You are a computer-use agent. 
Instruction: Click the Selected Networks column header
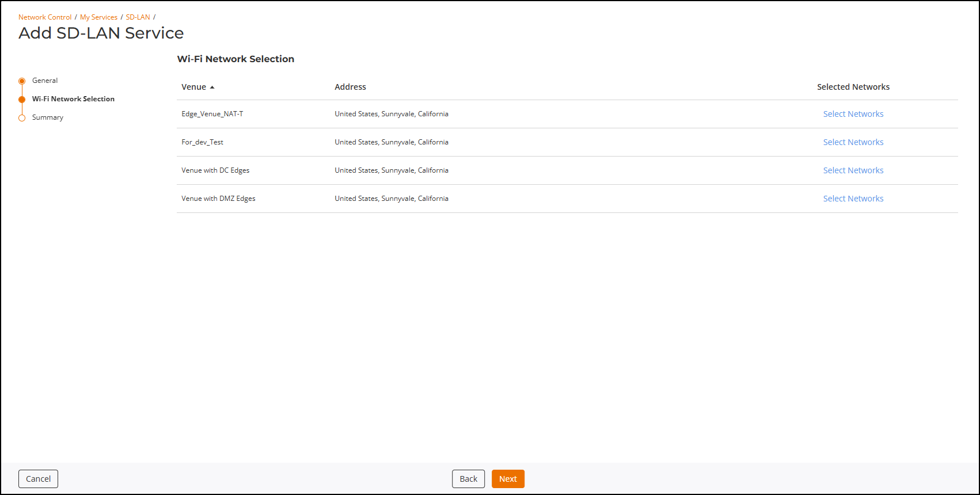pos(853,87)
